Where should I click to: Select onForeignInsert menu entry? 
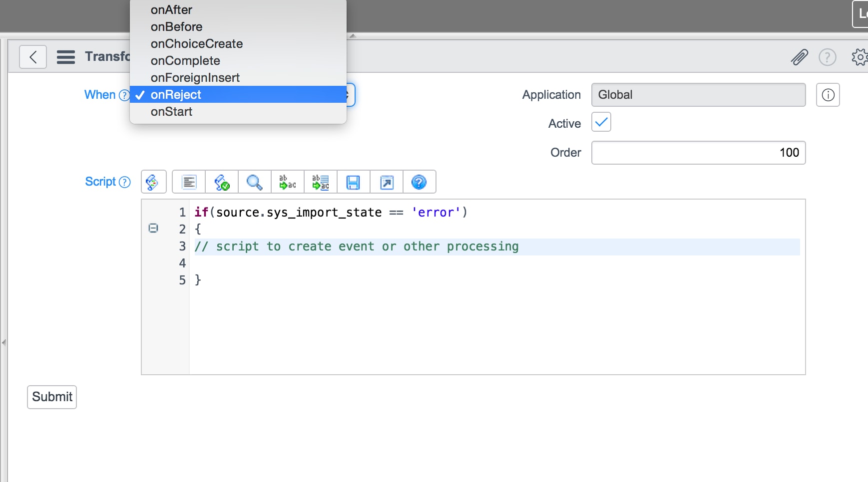[x=195, y=78]
